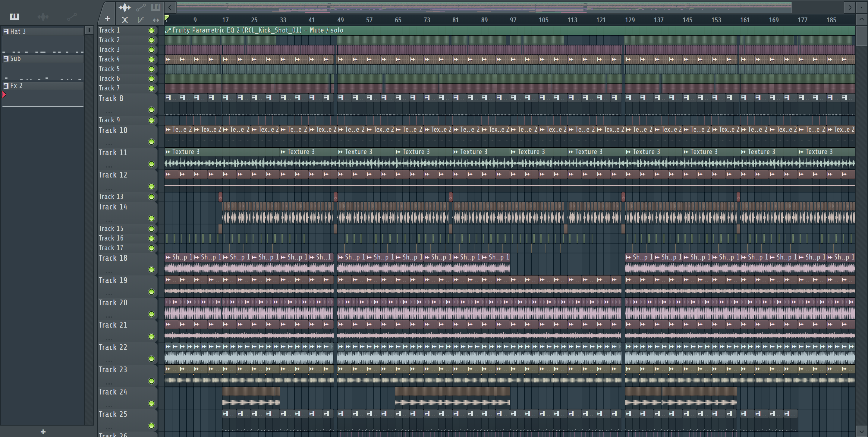Mute Track 8 with its green LED
Image resolution: width=868 pixels, height=437 pixels.
click(152, 110)
